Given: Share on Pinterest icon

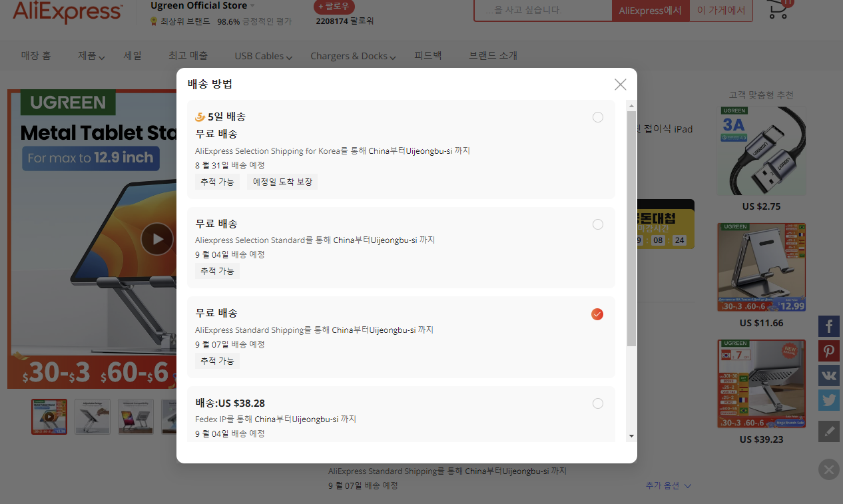Looking at the screenshot, I should [829, 351].
